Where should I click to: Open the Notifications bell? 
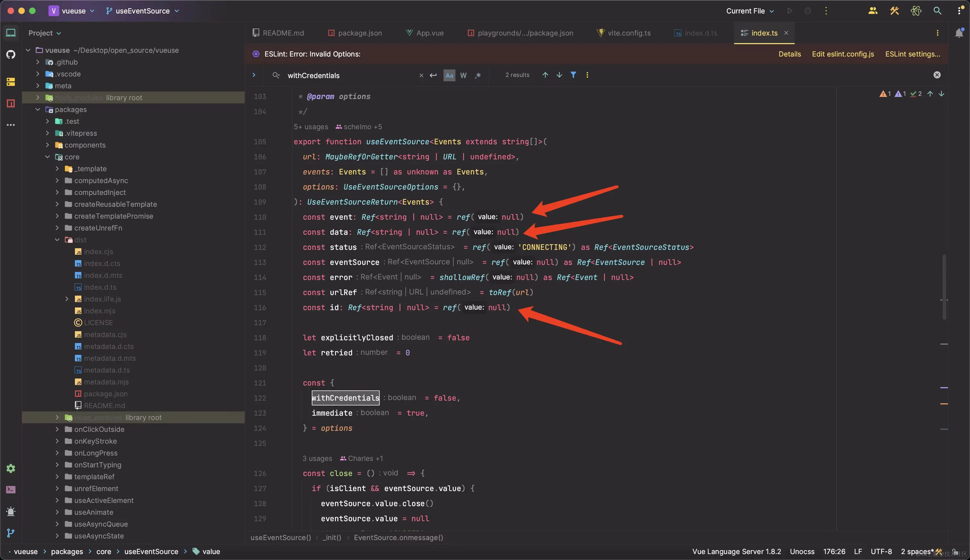point(959,33)
